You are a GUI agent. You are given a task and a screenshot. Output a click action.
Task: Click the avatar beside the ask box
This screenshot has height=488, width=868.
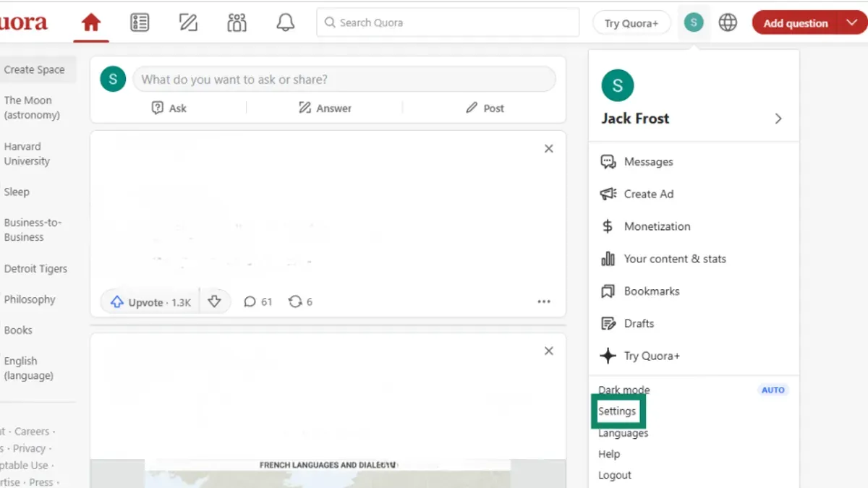coord(113,79)
